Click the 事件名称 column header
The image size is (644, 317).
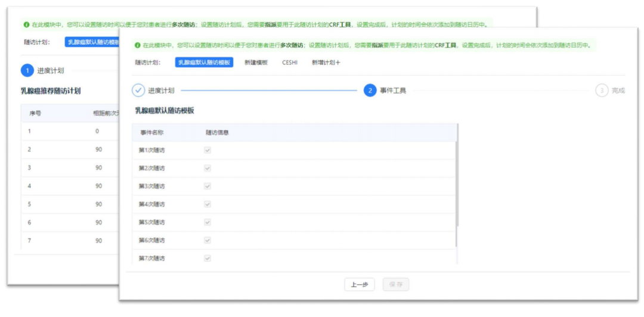(x=151, y=132)
